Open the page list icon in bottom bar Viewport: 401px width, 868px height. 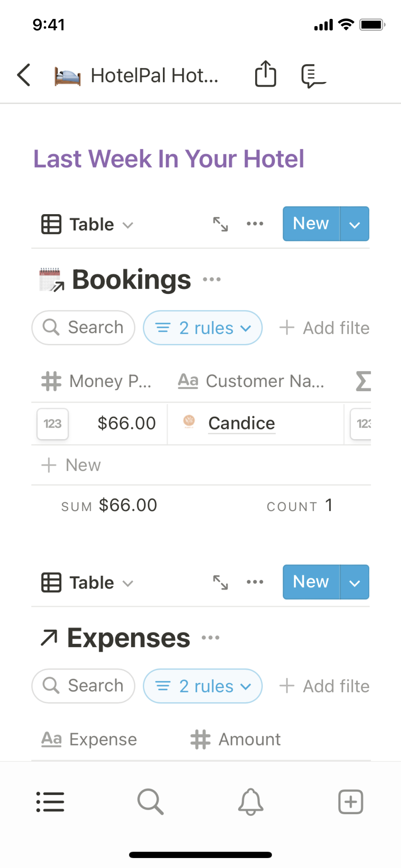[50, 801]
